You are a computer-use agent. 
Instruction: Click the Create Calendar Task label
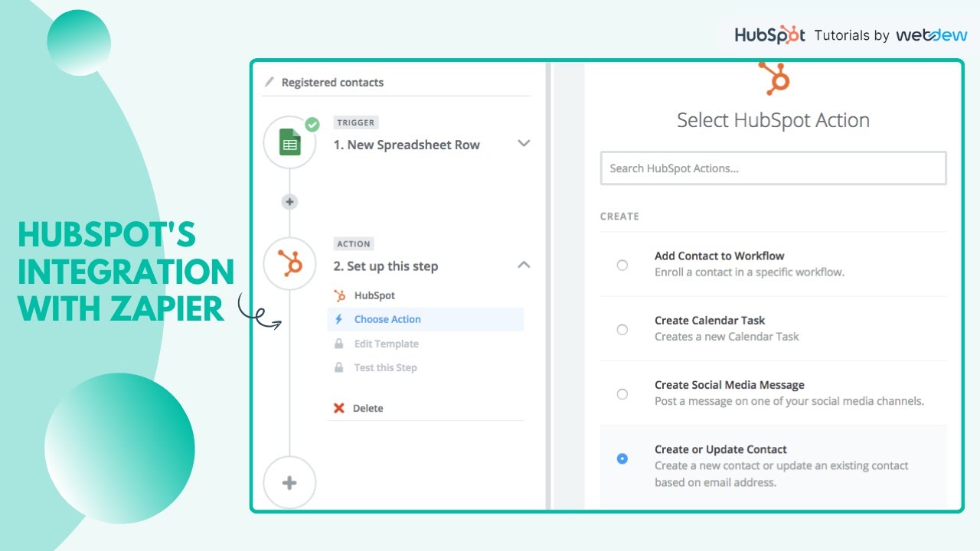click(710, 320)
